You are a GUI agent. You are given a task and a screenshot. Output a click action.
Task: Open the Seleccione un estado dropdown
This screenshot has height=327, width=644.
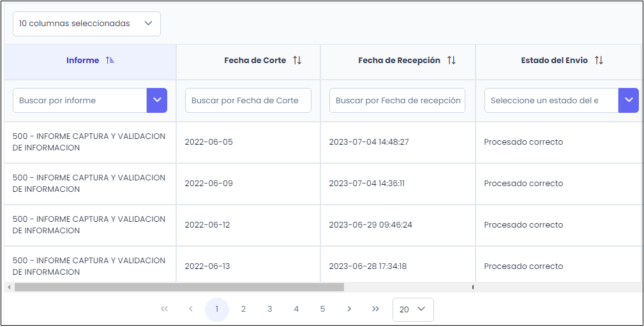pos(629,100)
